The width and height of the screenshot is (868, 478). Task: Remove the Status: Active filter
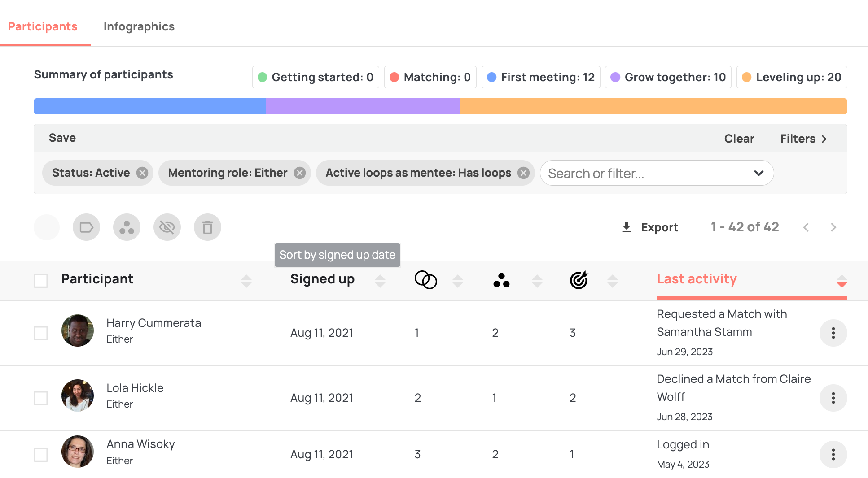pos(142,173)
